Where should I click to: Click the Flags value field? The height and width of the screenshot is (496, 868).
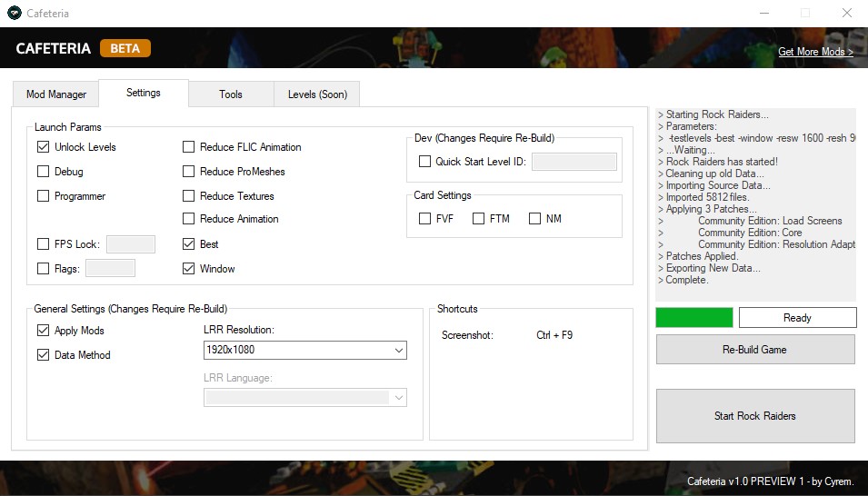pos(110,269)
